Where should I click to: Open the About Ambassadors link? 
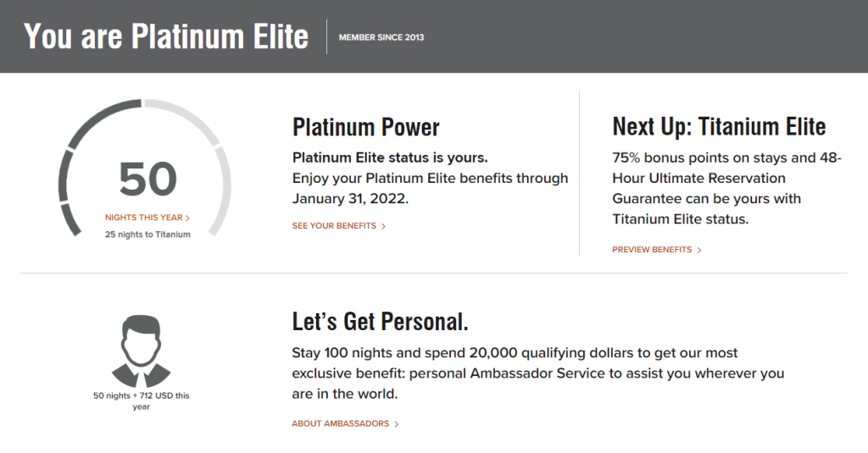coord(341,423)
